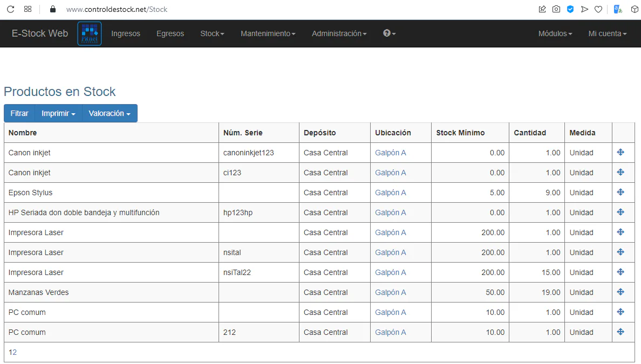Click the Fitrar button

coord(19,113)
